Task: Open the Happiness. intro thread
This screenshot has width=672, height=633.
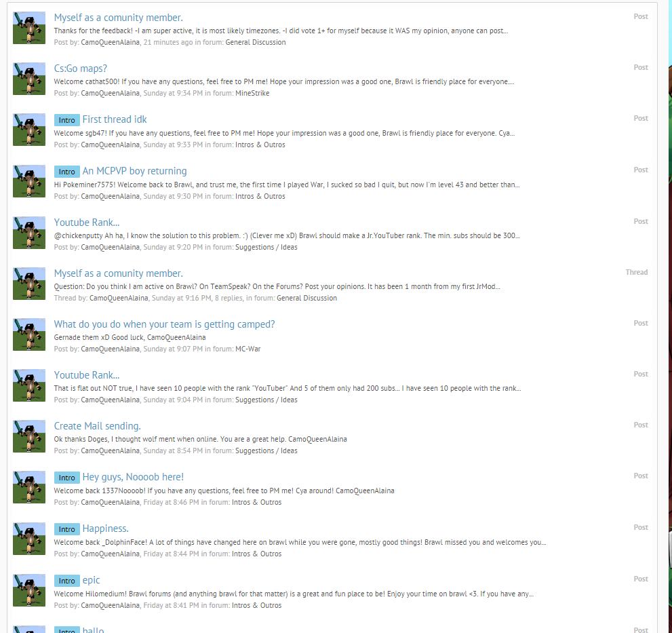Action: tap(105, 529)
